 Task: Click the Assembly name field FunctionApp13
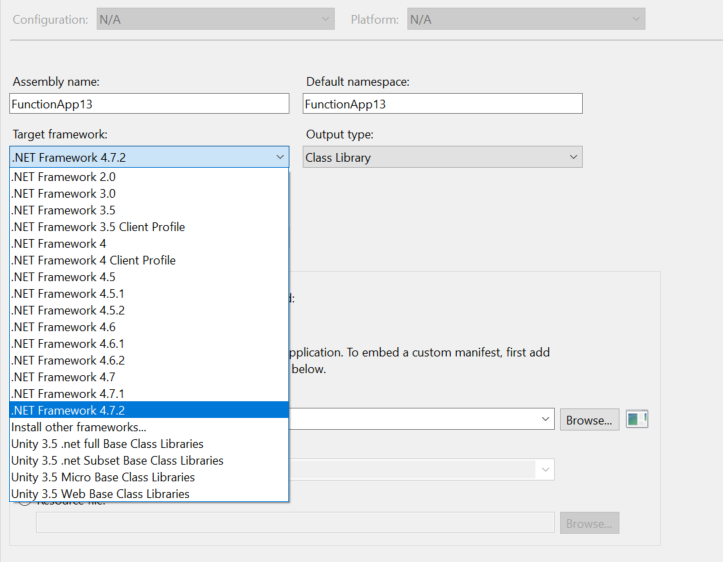coord(149,104)
